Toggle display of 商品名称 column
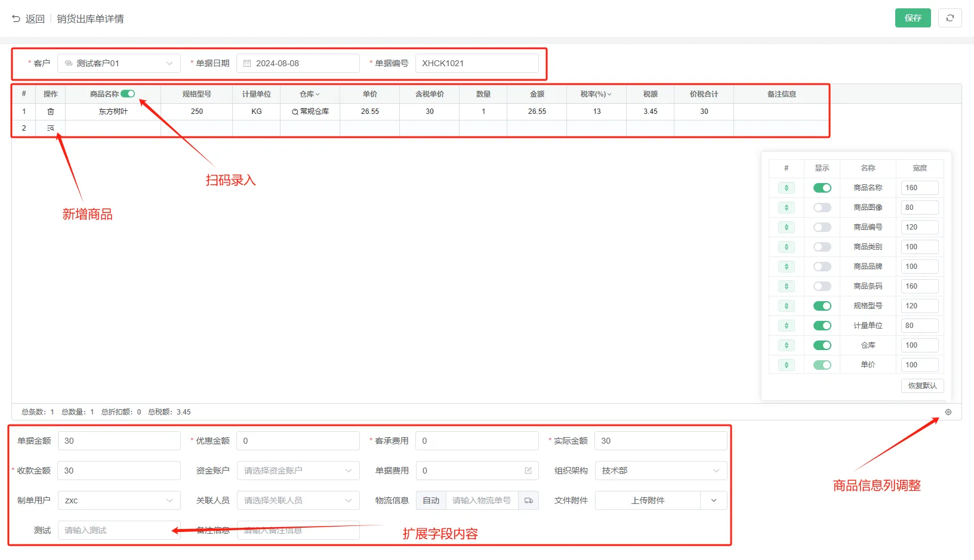The width and height of the screenshot is (974, 560). [822, 188]
